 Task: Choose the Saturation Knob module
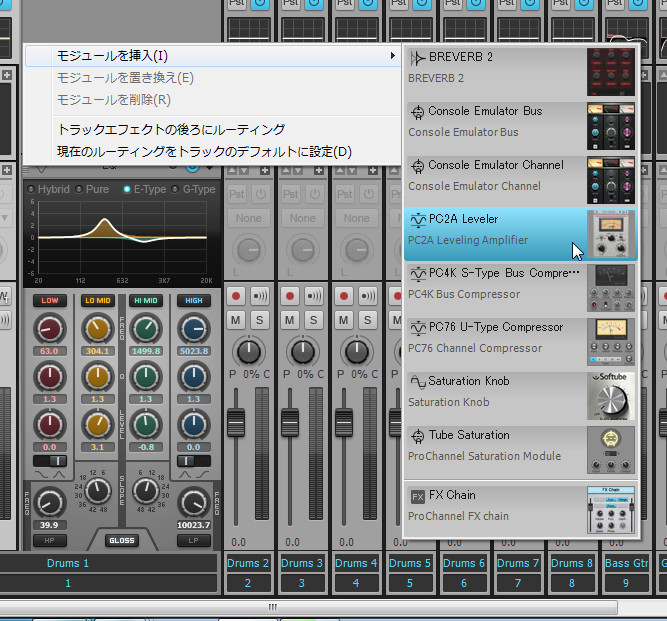click(521, 396)
